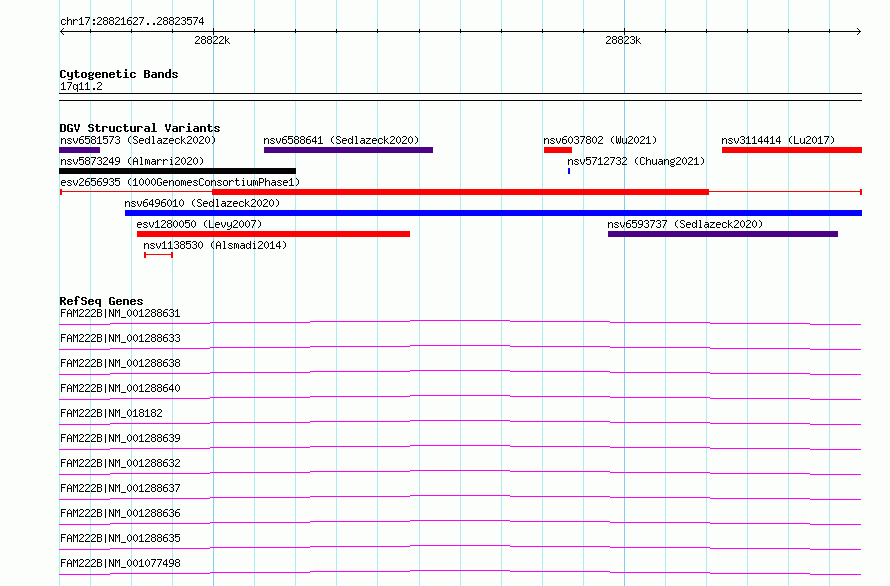Select the long red esv2656935 bar
890x586 pixels.
[460, 192]
